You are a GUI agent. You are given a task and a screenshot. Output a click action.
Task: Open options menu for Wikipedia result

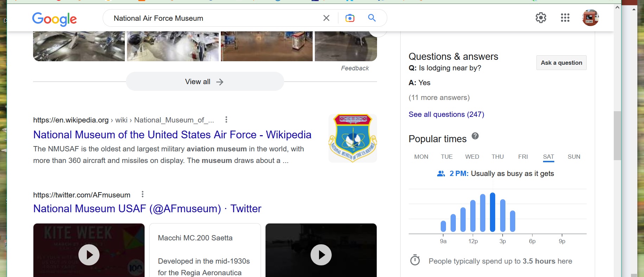[x=226, y=120]
